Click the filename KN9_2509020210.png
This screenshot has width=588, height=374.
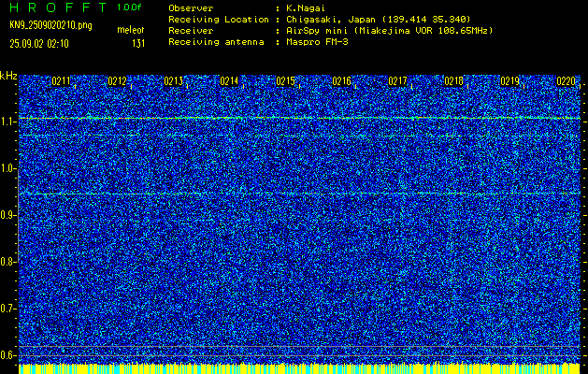point(50,25)
